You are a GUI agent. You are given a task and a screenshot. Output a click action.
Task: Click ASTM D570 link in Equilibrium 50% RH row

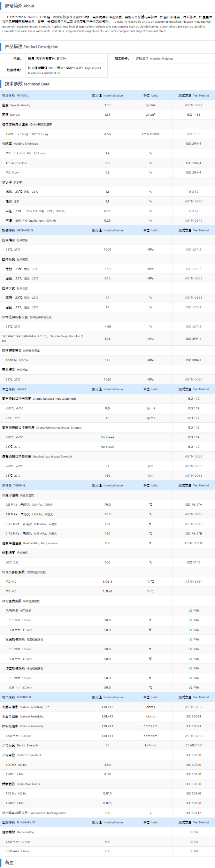[x=193, y=221]
